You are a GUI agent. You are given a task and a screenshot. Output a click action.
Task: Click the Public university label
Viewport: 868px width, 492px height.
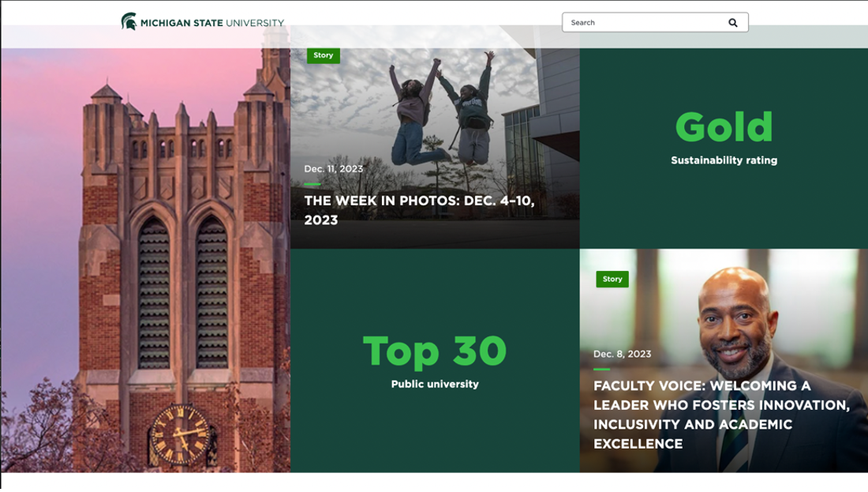(435, 385)
